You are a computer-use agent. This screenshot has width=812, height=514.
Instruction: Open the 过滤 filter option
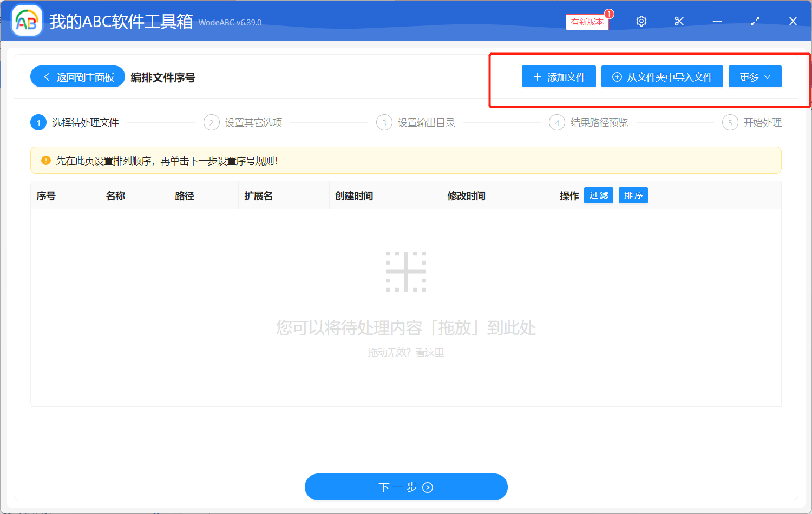tap(598, 195)
